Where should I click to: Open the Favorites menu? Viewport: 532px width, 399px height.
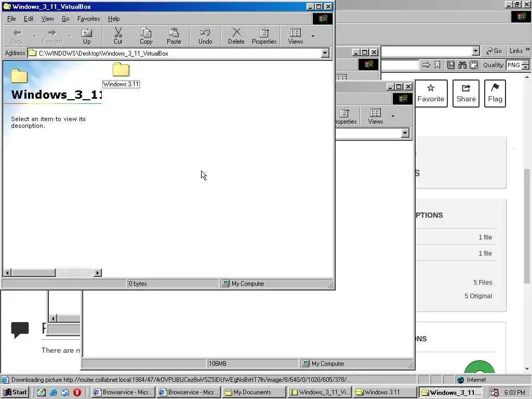(x=88, y=19)
